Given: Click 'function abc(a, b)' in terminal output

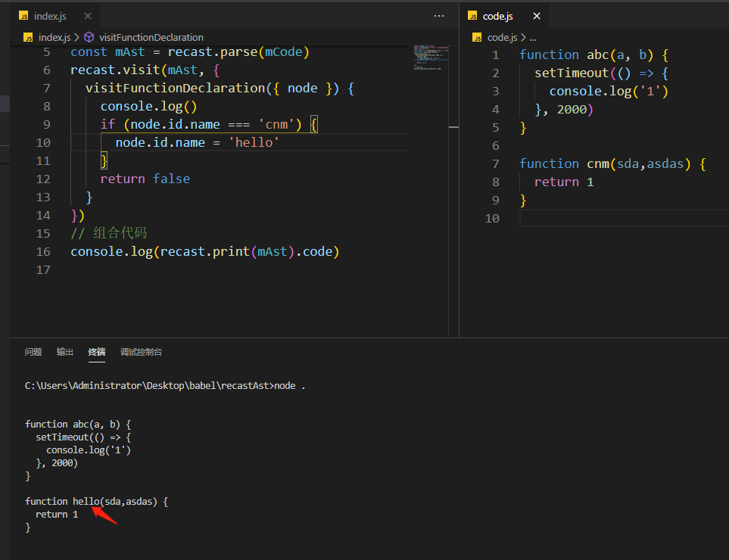Looking at the screenshot, I should (x=73, y=425).
